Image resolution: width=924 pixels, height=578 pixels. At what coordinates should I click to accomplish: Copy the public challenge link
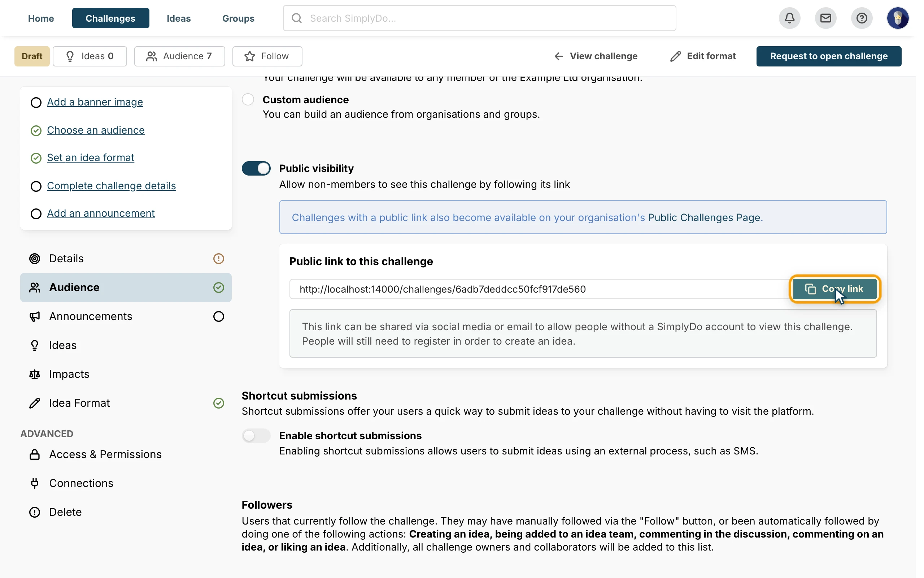pos(834,289)
